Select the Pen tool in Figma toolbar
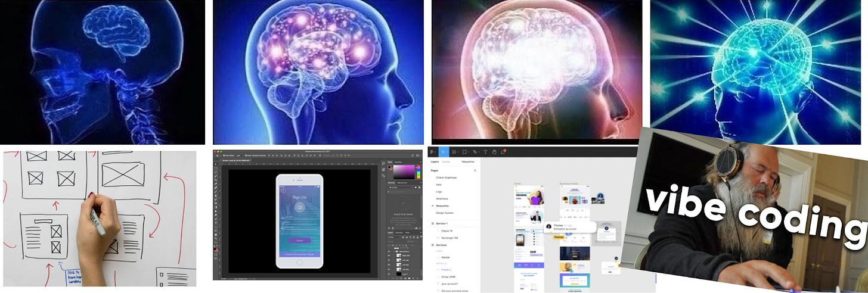The height and width of the screenshot is (293, 868). (475, 151)
